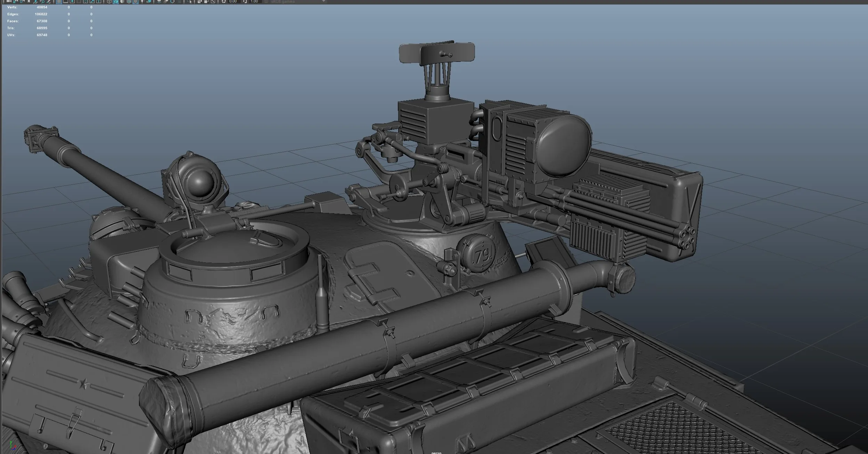Image resolution: width=868 pixels, height=454 pixels.
Task: Click the View Transform icon
Action: pyautogui.click(x=266, y=1)
